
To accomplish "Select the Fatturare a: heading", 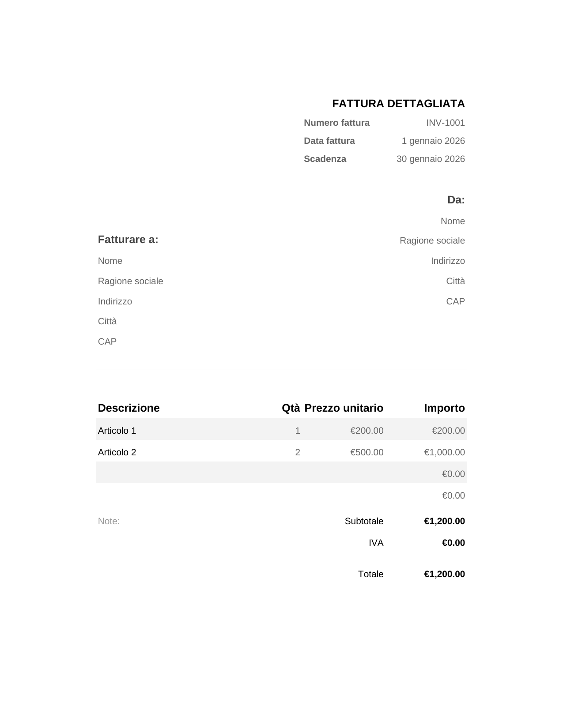I will [128, 240].
